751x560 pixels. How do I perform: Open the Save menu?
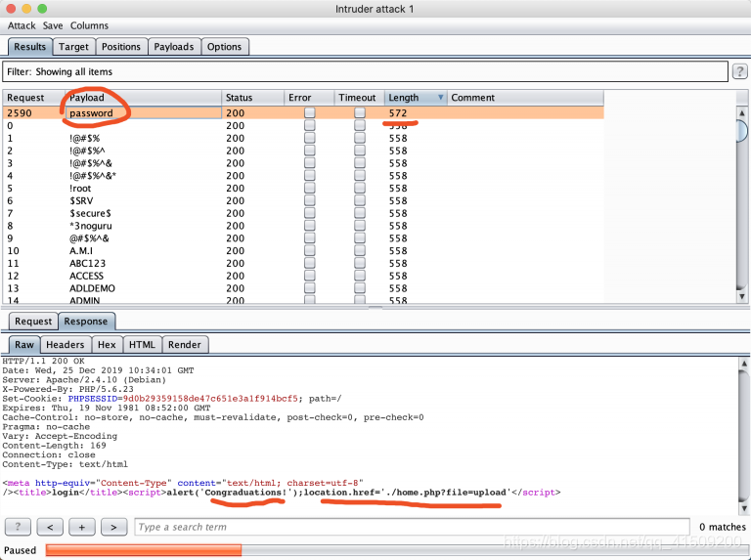pos(53,25)
